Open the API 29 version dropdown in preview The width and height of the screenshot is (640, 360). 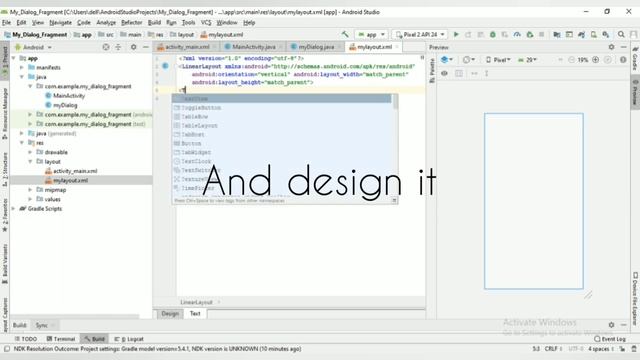tap(527, 60)
